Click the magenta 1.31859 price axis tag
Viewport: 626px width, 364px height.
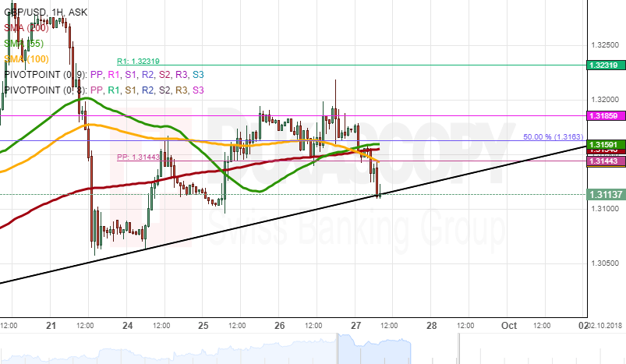605,115
